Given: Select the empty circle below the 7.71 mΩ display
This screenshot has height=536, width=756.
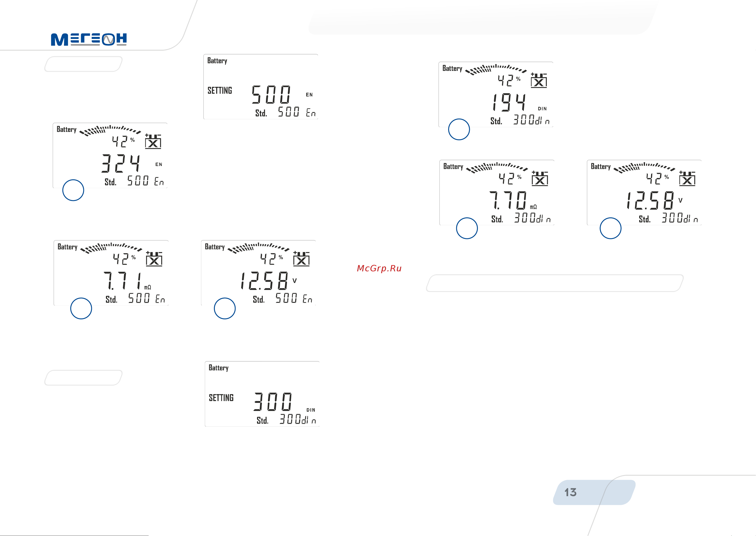Looking at the screenshot, I should 81,308.
